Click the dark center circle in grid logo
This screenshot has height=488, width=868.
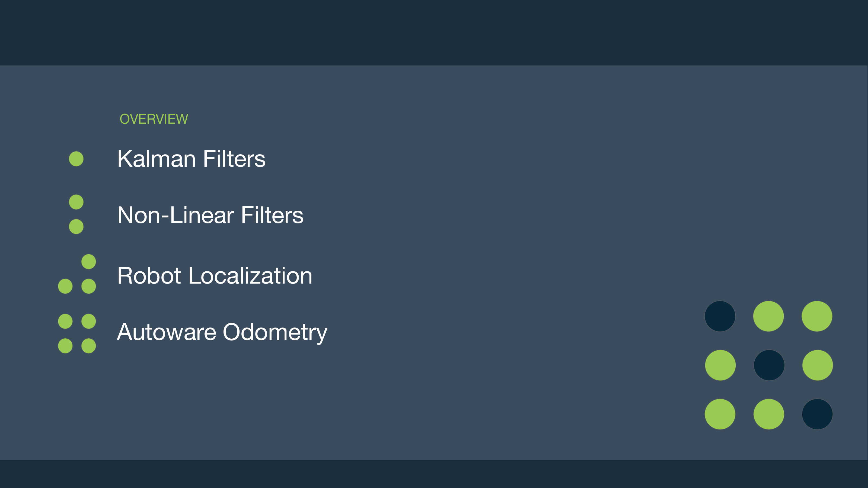pyautogui.click(x=769, y=365)
